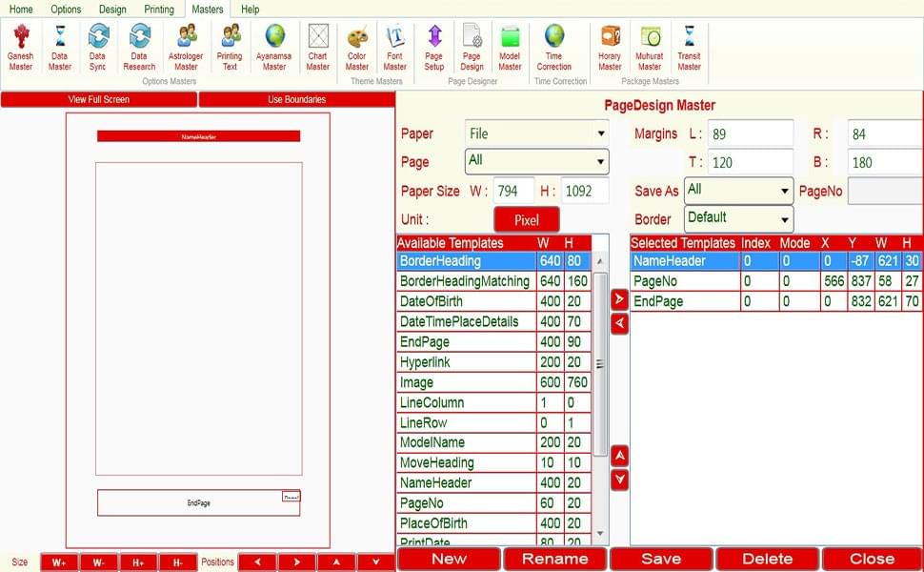This screenshot has width=924, height=572.
Task: Click the Close button
Action: pyautogui.click(x=873, y=559)
